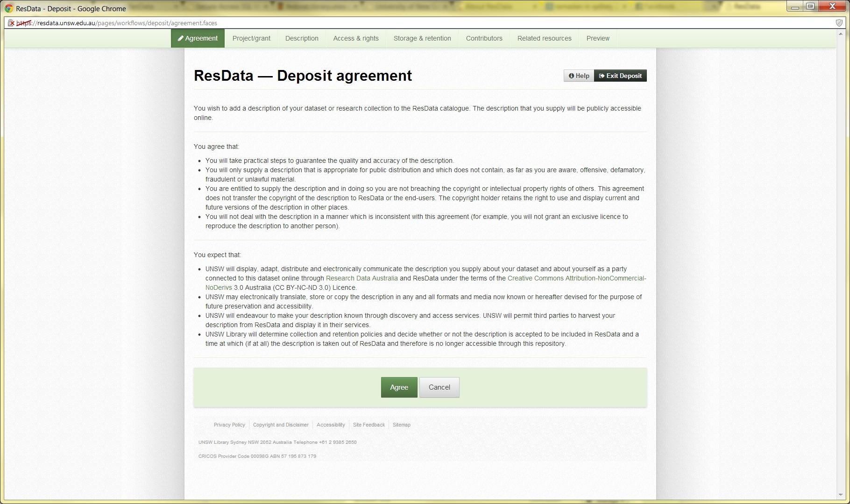Click the crossed-out https certificate icon
The width and height of the screenshot is (850, 504).
pos(11,22)
